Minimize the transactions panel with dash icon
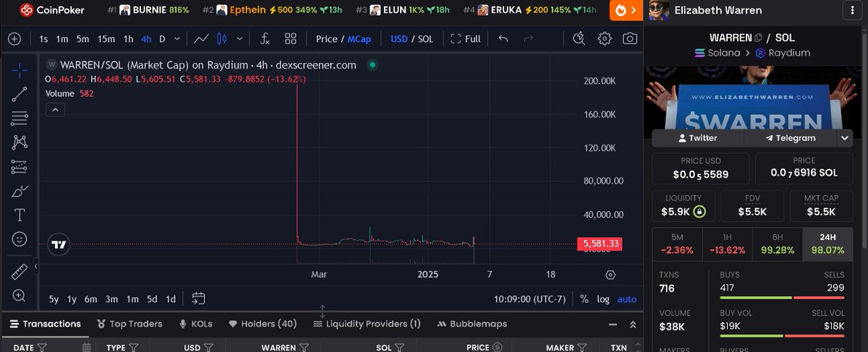This screenshot has height=352, width=868. [x=613, y=325]
